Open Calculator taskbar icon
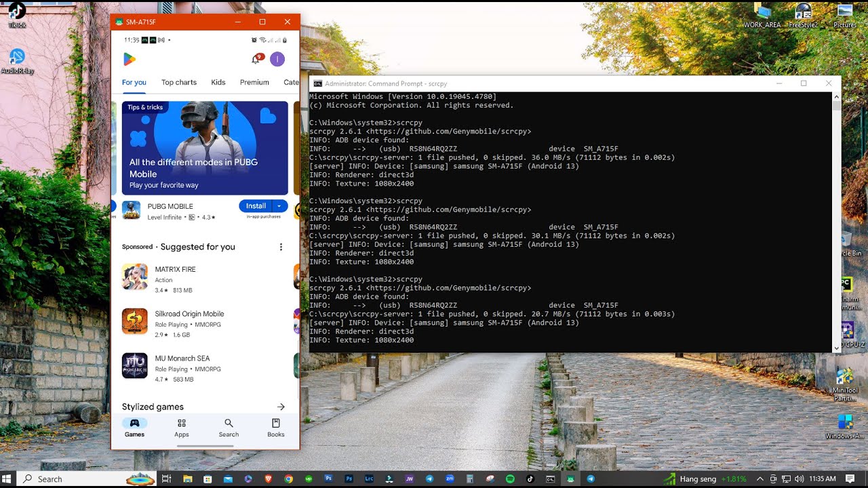The height and width of the screenshot is (488, 868). click(x=470, y=479)
